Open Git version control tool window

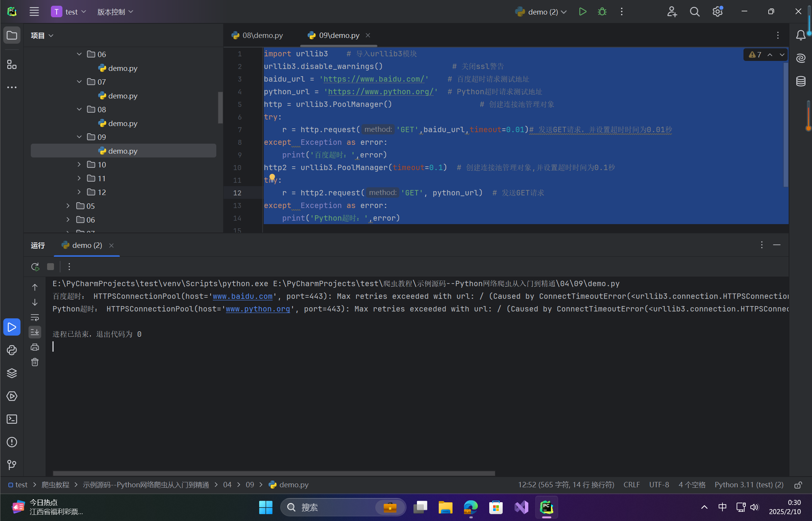(12, 465)
